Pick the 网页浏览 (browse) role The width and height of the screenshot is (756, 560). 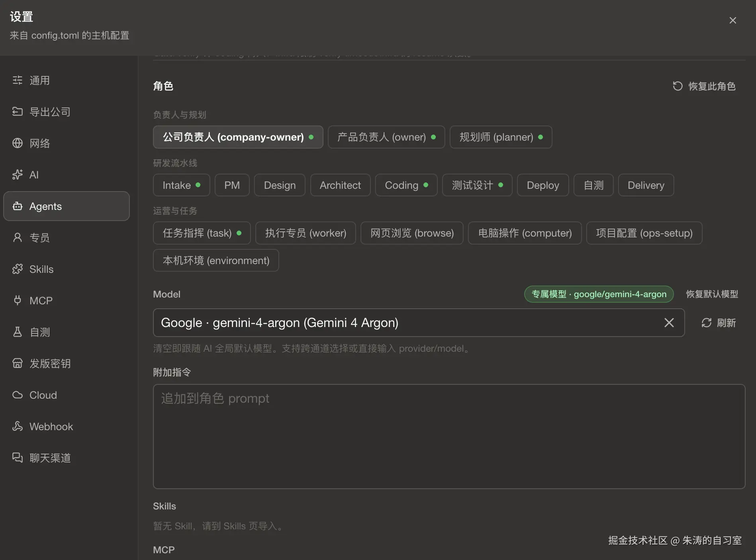point(412,233)
